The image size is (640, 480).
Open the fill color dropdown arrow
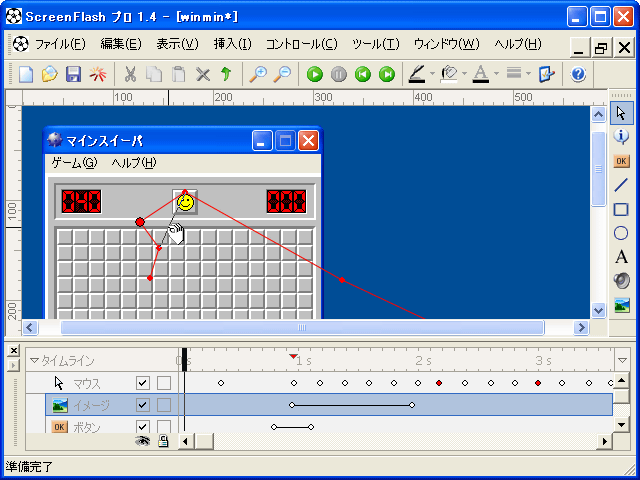click(x=464, y=74)
